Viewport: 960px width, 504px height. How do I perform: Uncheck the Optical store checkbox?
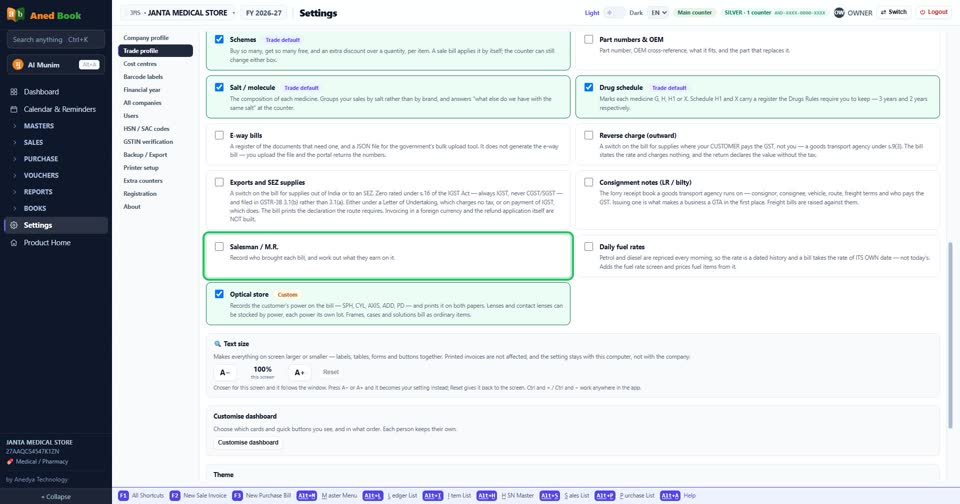click(219, 294)
